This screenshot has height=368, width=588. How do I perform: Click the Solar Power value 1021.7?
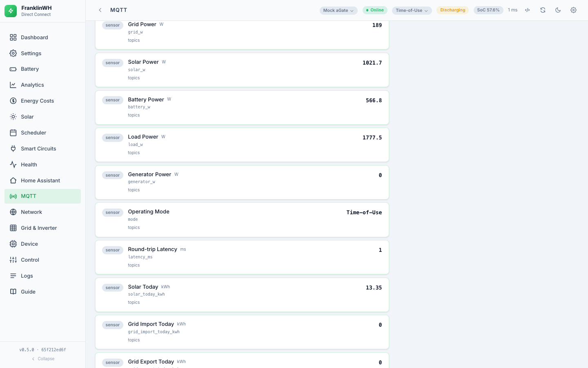[x=372, y=63]
